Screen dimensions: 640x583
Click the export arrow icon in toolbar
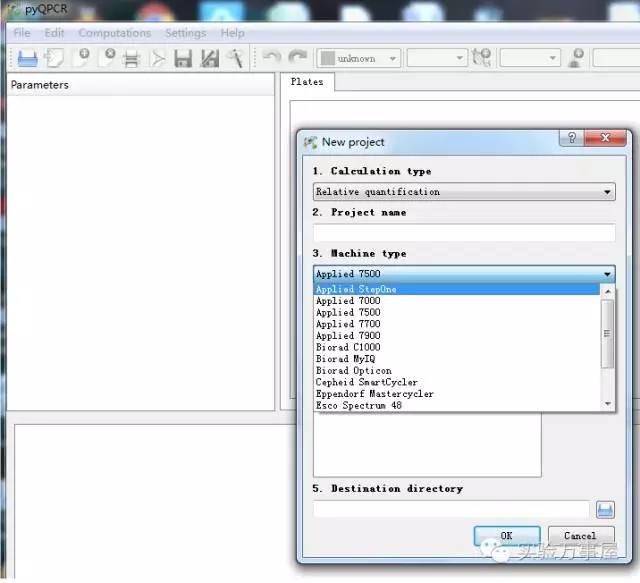tap(158, 58)
